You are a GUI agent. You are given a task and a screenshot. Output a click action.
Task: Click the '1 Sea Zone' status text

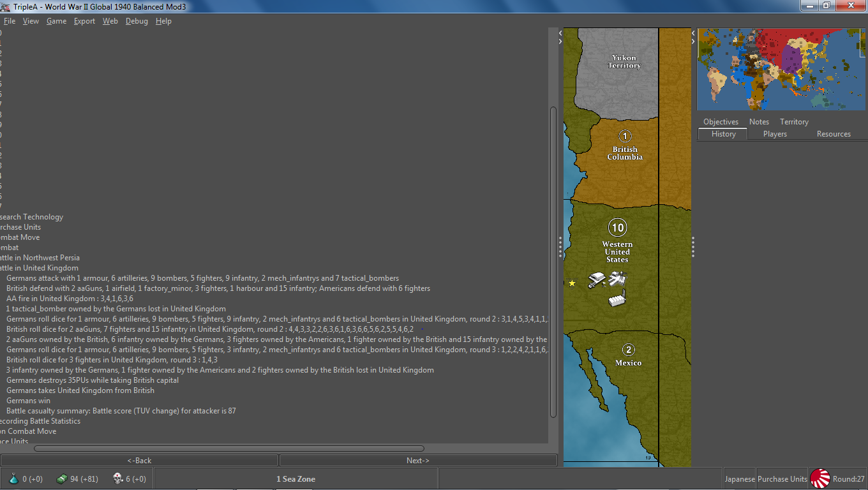click(296, 479)
